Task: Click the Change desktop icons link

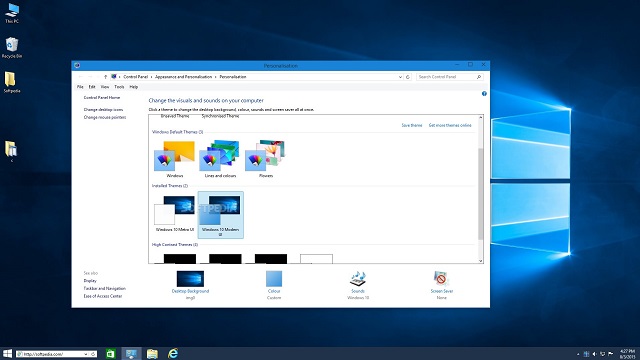Action: click(103, 110)
